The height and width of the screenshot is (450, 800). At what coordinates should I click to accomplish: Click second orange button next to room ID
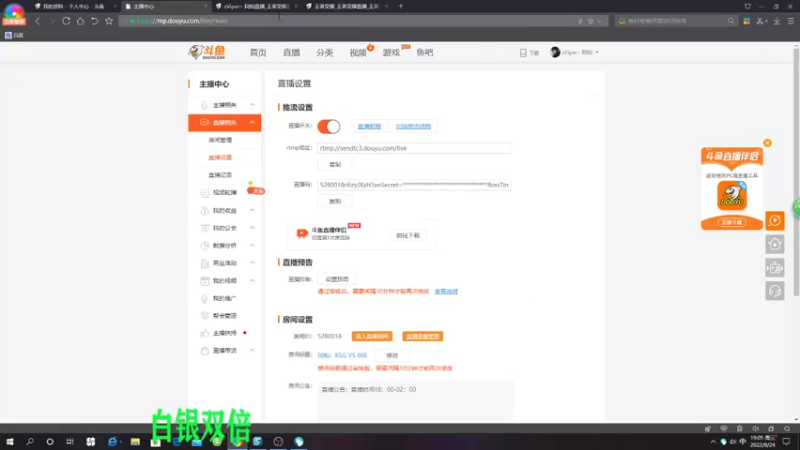click(x=422, y=336)
